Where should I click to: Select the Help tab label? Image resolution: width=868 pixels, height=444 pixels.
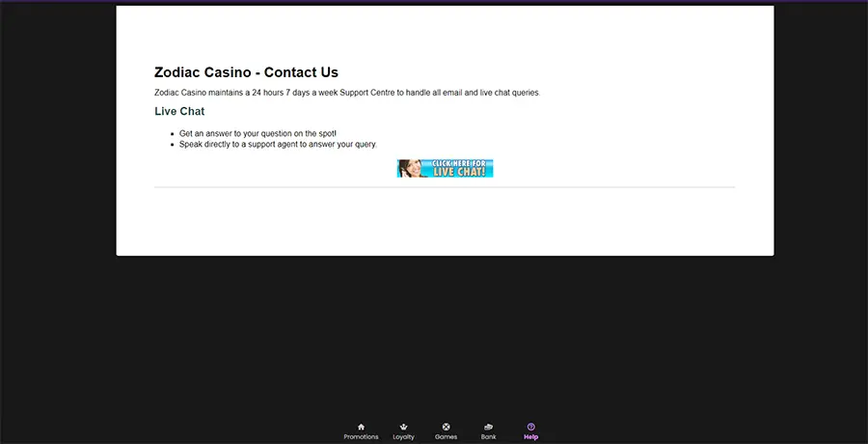pyautogui.click(x=530, y=437)
